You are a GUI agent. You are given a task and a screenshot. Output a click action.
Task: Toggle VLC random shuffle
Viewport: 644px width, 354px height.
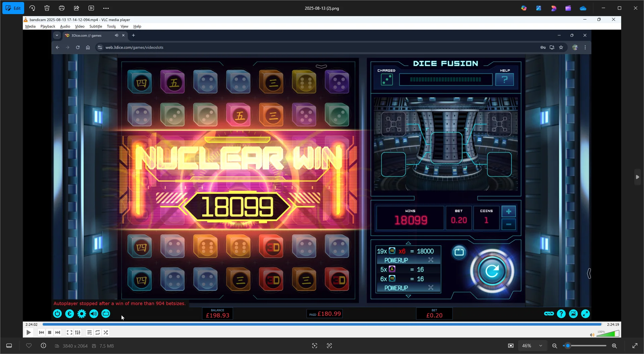coord(106,333)
